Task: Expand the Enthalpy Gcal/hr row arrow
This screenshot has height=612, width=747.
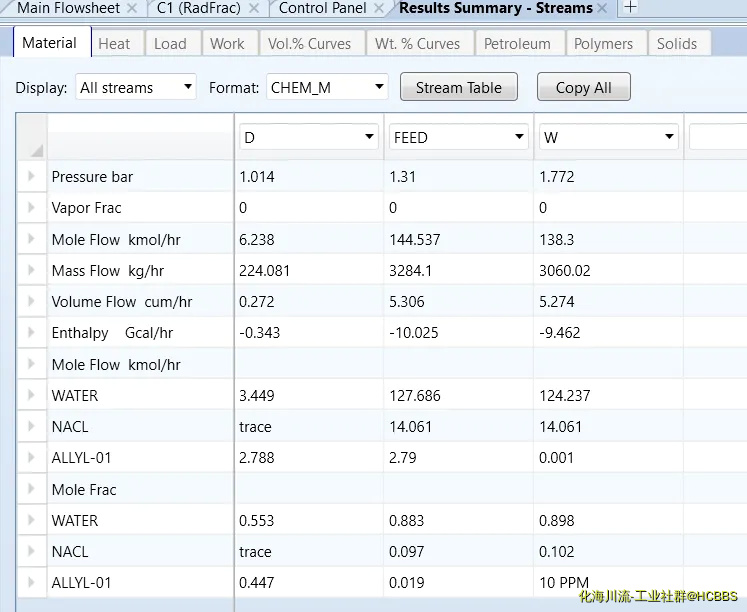Action: pos(31,332)
